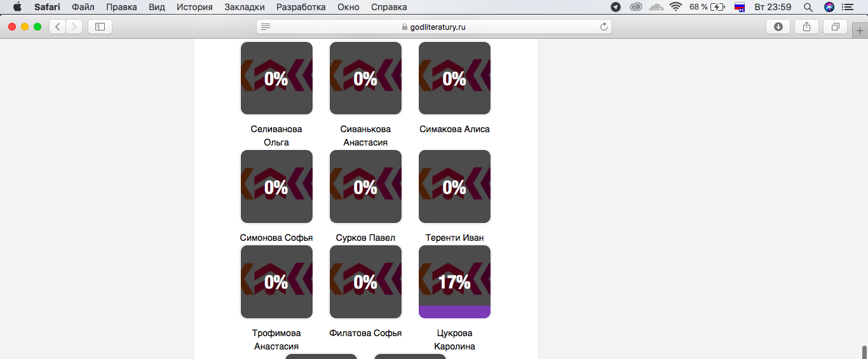This screenshot has height=359, width=868.
Task: Open Spotlight search magnifier
Action: 808,7
